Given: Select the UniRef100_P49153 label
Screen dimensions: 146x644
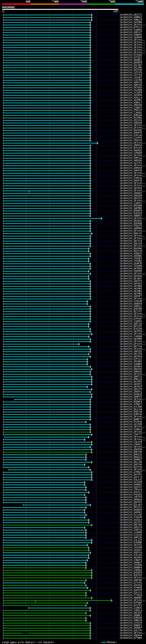Looking at the screenshot, I should (x=131, y=495).
